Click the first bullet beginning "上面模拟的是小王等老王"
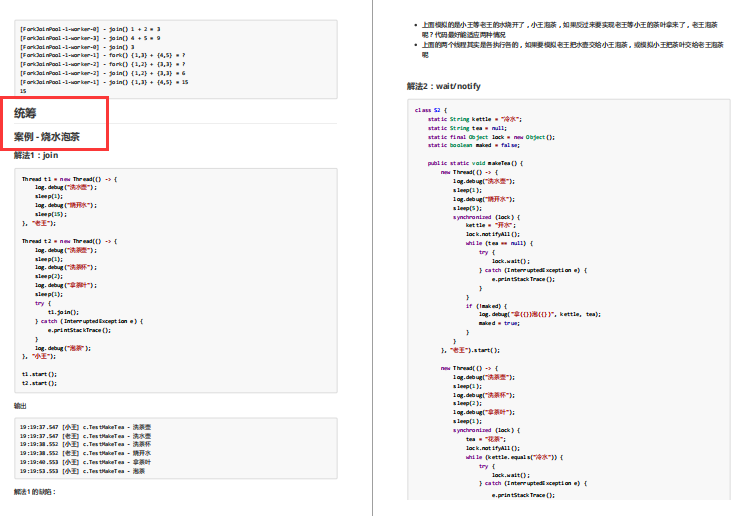 570,30
